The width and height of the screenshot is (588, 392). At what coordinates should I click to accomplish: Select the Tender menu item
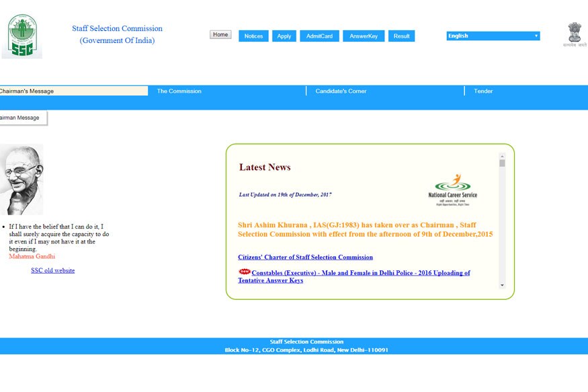(x=526, y=91)
